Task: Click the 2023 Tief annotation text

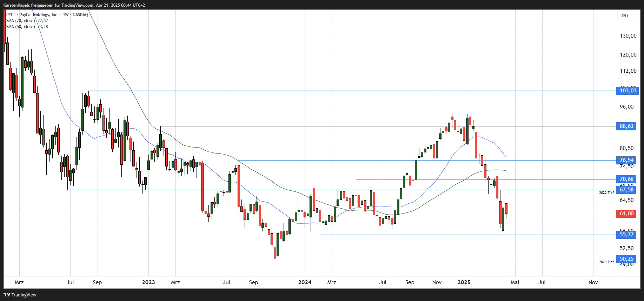Action: (606, 262)
